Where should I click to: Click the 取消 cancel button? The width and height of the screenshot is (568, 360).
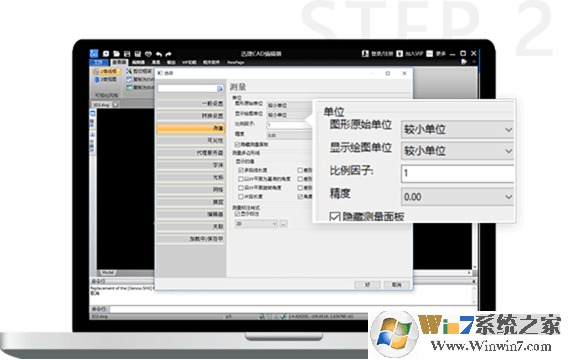coord(397,285)
